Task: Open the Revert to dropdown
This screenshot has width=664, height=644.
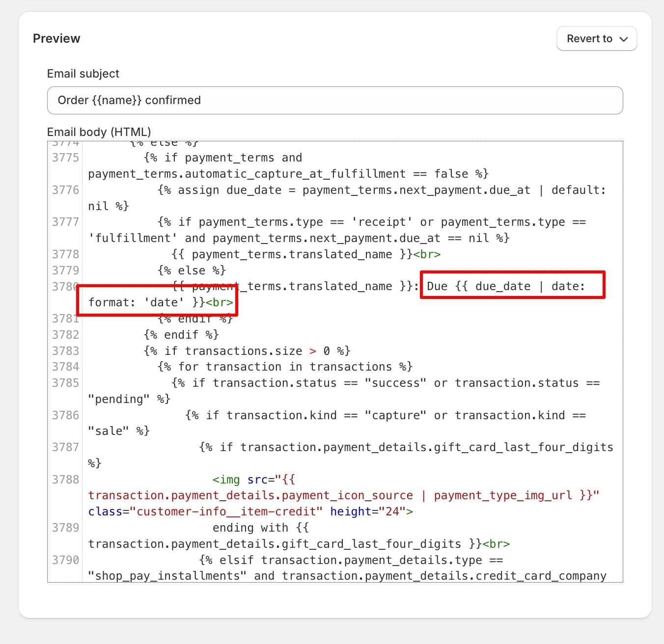Action: (x=597, y=39)
